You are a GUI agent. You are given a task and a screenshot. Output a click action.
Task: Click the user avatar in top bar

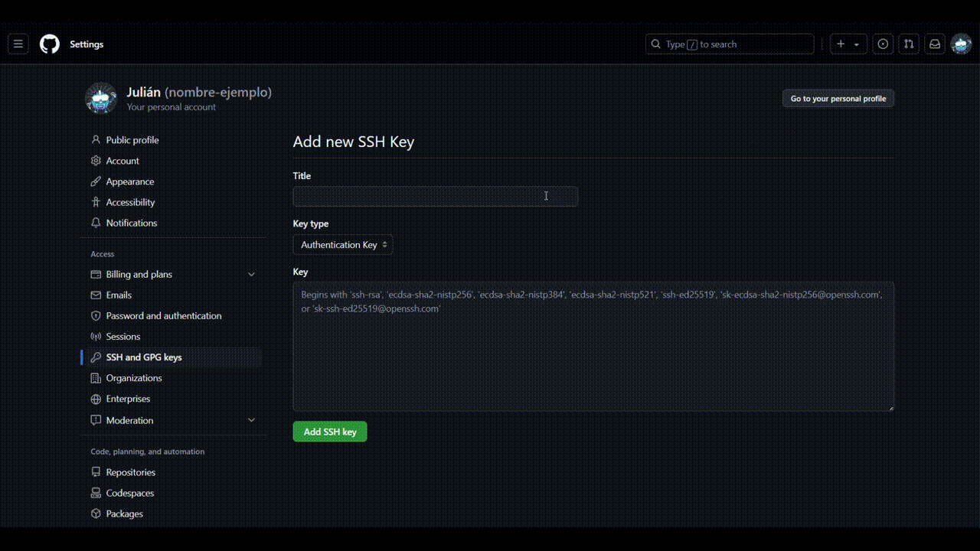tap(961, 44)
